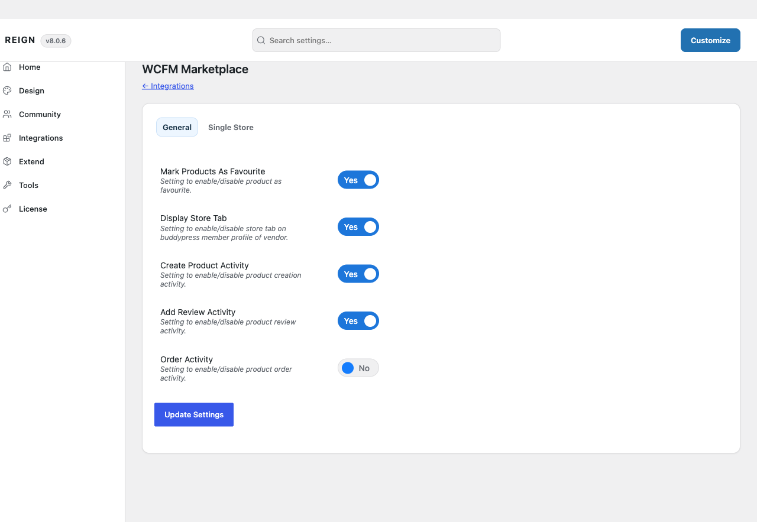Click the Design palette icon
Screen dimensions: 757x532
[x=7, y=90]
